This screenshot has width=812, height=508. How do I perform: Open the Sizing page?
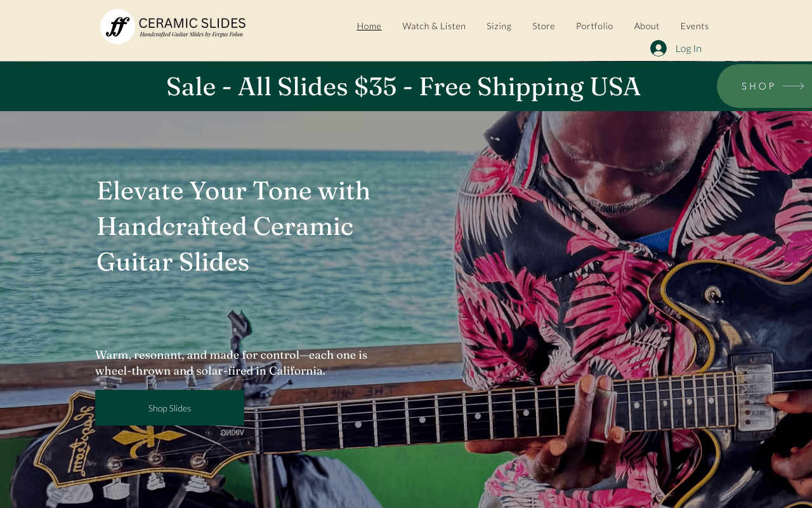[x=499, y=26]
